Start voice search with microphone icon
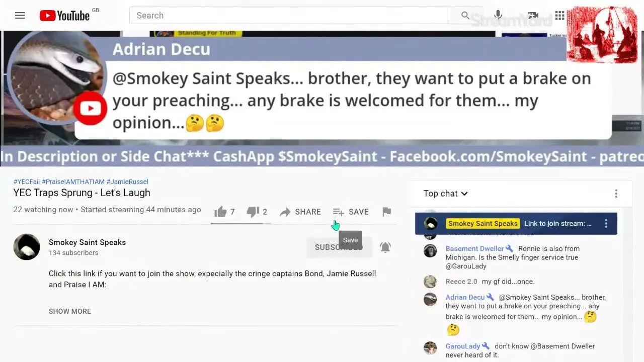 [498, 16]
